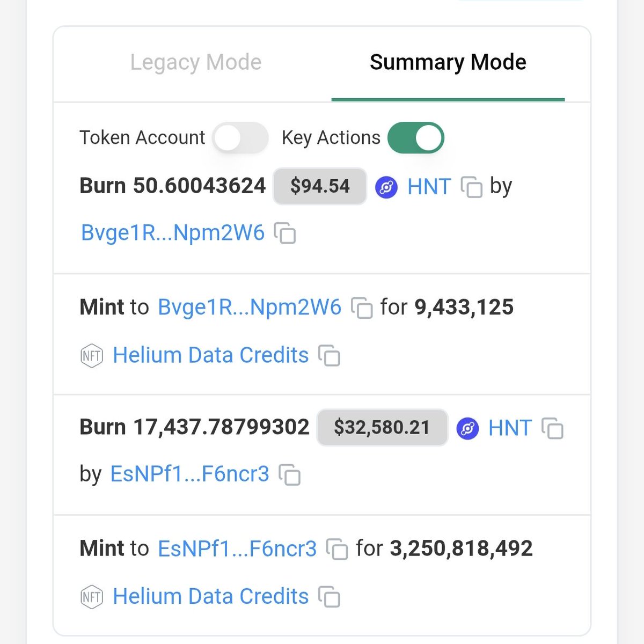Click the NFT icon next to the 3,250,818,492 mint
This screenshot has height=644, width=644.
(x=91, y=597)
